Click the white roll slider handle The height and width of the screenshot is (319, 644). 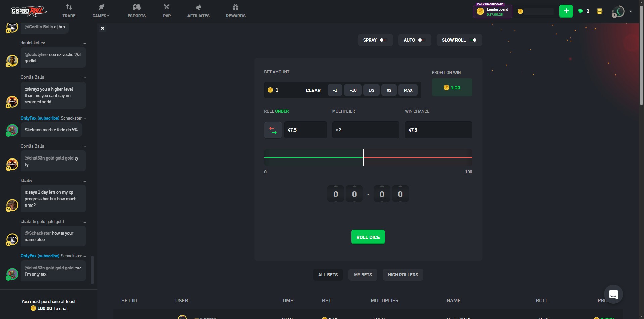click(363, 157)
